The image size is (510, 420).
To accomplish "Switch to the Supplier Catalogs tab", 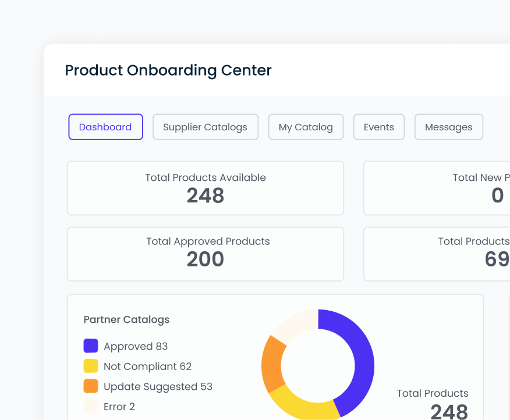I will (205, 127).
